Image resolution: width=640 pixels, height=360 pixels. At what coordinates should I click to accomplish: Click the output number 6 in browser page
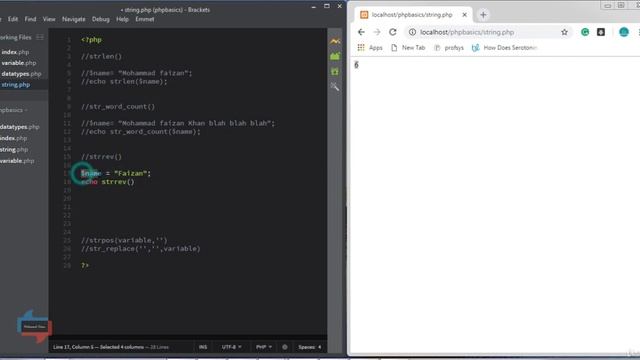tap(356, 65)
